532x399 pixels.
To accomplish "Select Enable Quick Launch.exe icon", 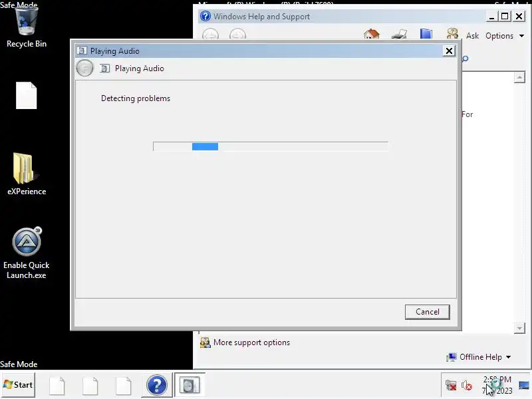I will [27, 253].
